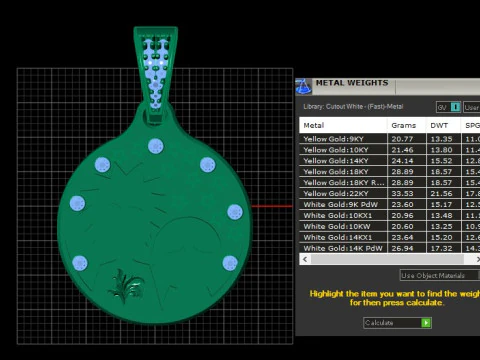
Task: Sort by the DWT column header
Action: coord(443,125)
